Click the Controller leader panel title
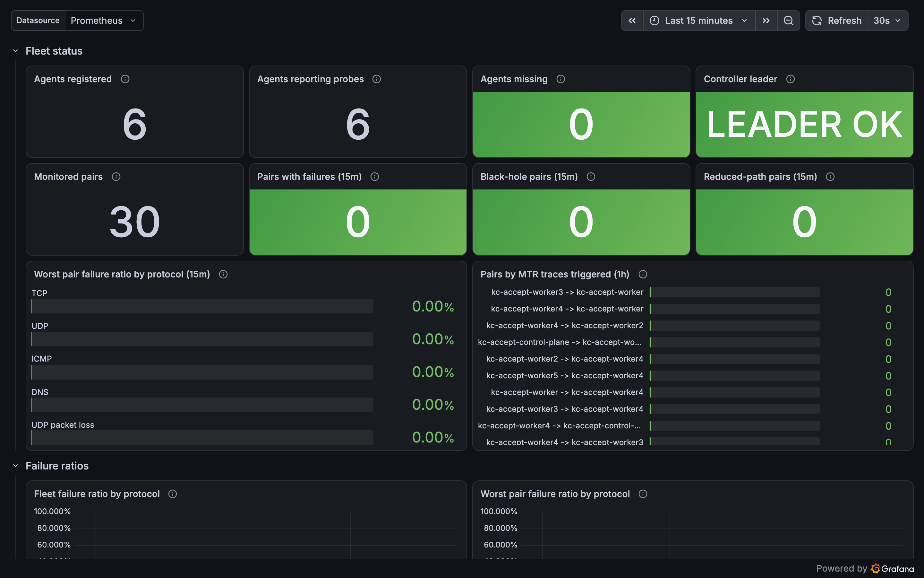The image size is (924, 578). coord(740,79)
